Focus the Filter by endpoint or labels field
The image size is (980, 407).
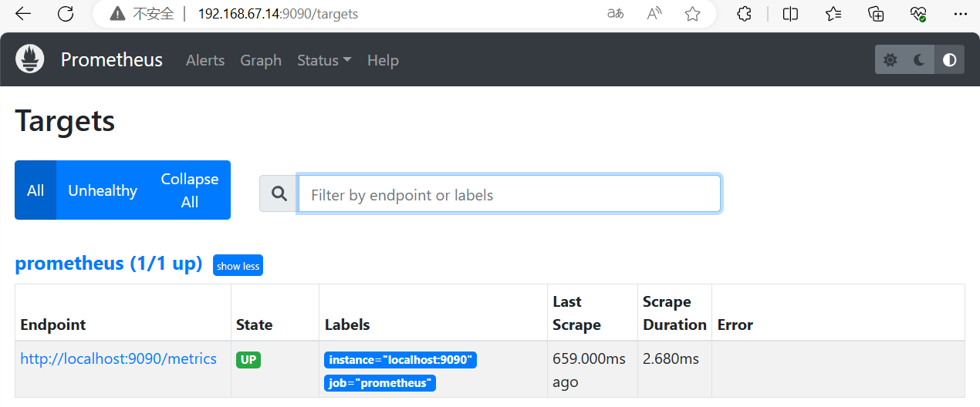pyautogui.click(x=509, y=193)
